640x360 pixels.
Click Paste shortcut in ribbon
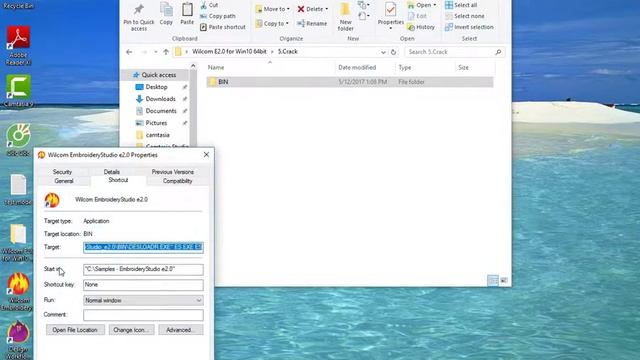click(223, 27)
